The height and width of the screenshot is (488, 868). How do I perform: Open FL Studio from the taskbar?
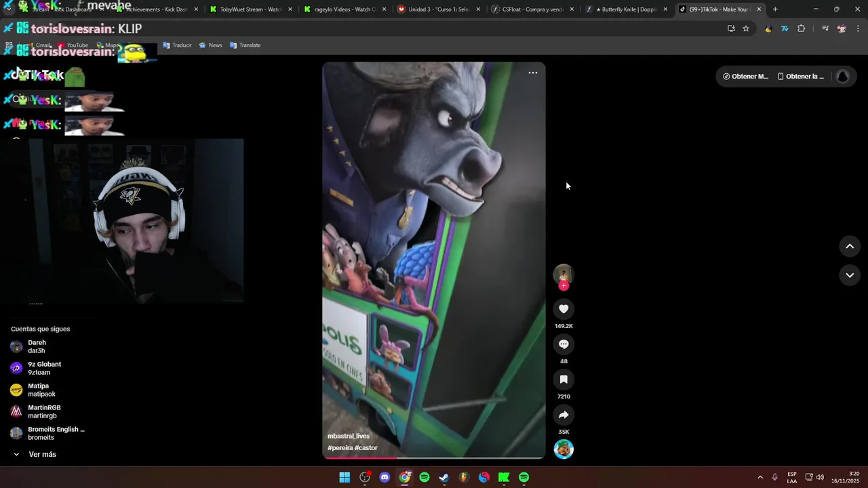464,477
